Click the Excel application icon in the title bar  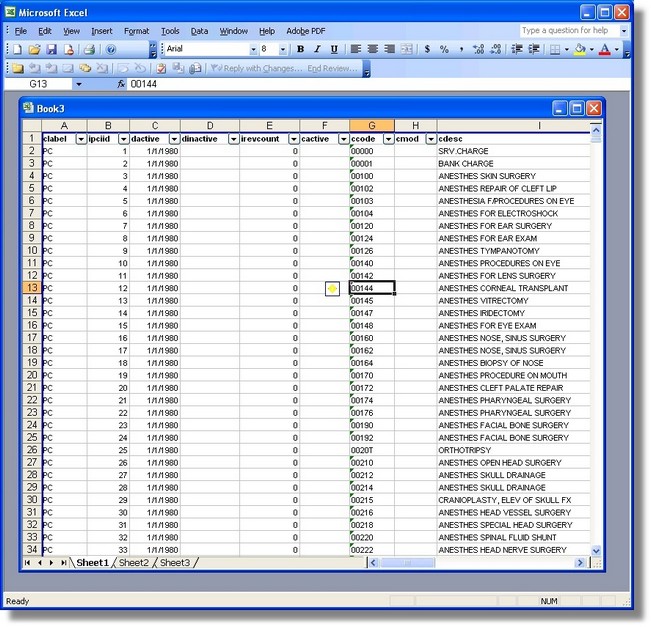point(10,12)
